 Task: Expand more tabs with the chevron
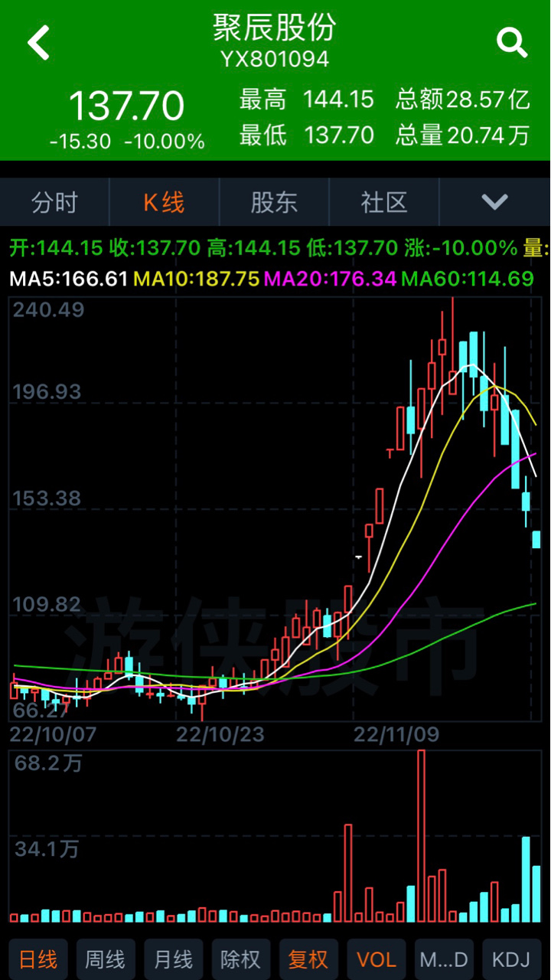pyautogui.click(x=495, y=202)
